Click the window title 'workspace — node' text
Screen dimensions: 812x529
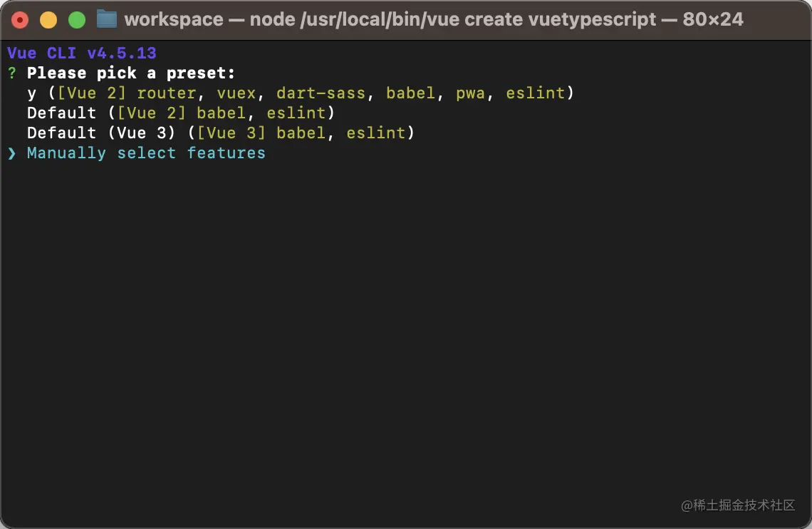209,20
